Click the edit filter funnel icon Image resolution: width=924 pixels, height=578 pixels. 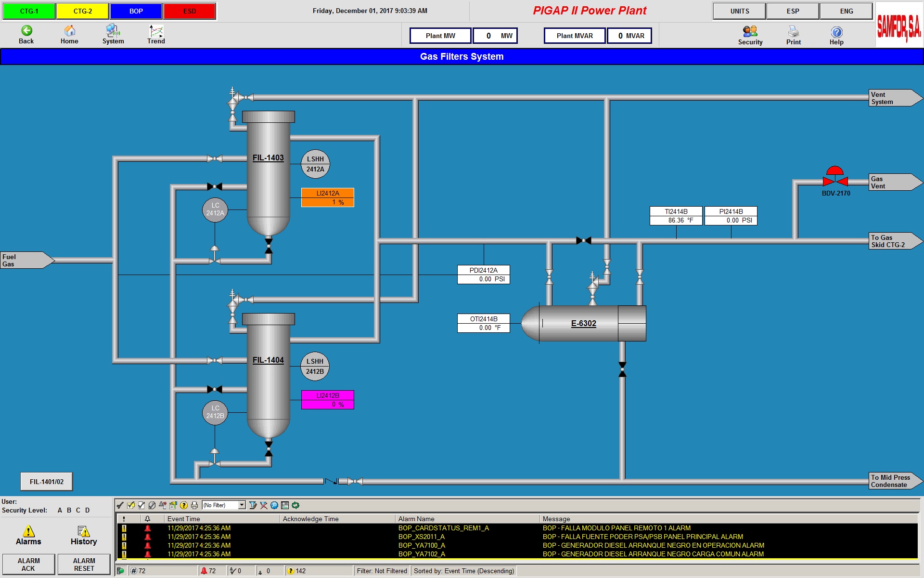(x=253, y=505)
